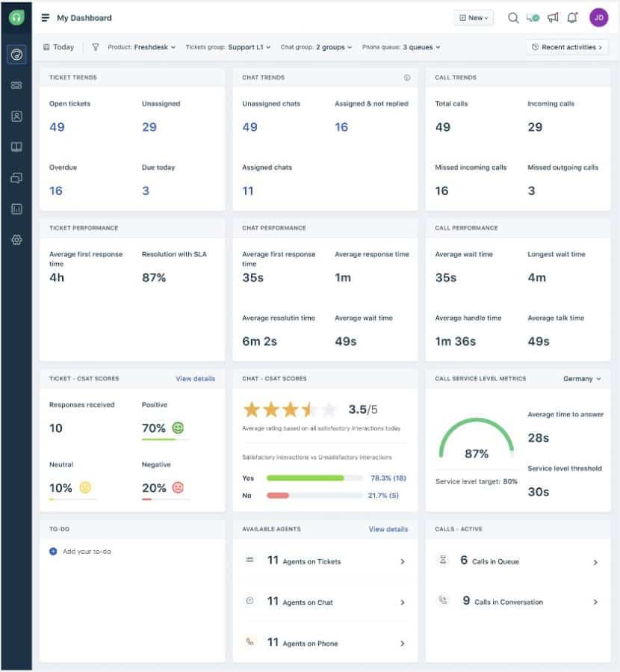
Task: Open Admin settings gear in sidebar
Action: click(x=16, y=240)
